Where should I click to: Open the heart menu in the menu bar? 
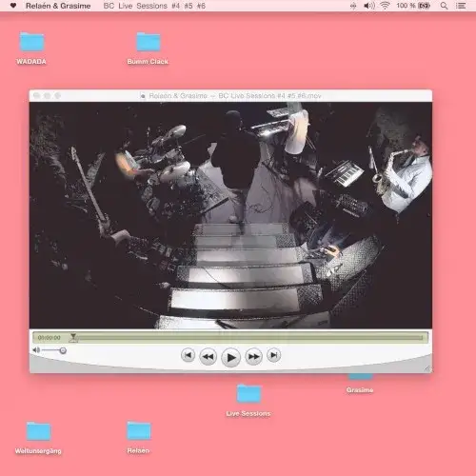(x=13, y=6)
